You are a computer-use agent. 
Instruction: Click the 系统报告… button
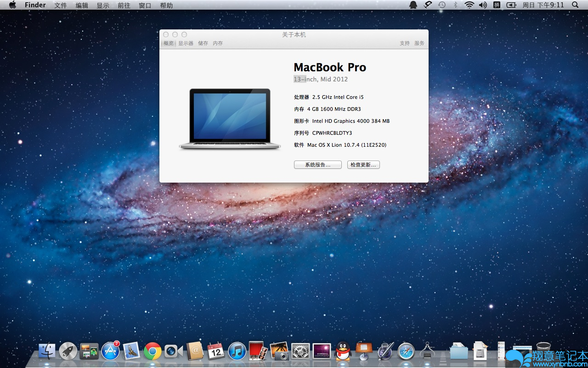318,165
